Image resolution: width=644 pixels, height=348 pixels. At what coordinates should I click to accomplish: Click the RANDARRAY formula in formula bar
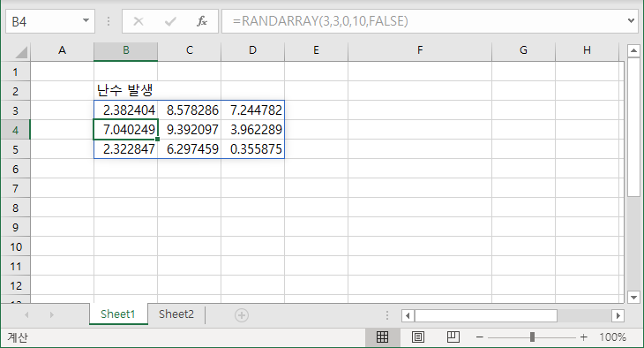320,21
